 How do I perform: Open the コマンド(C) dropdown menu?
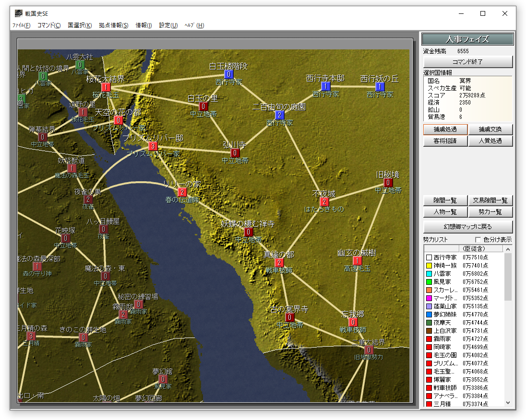49,25
